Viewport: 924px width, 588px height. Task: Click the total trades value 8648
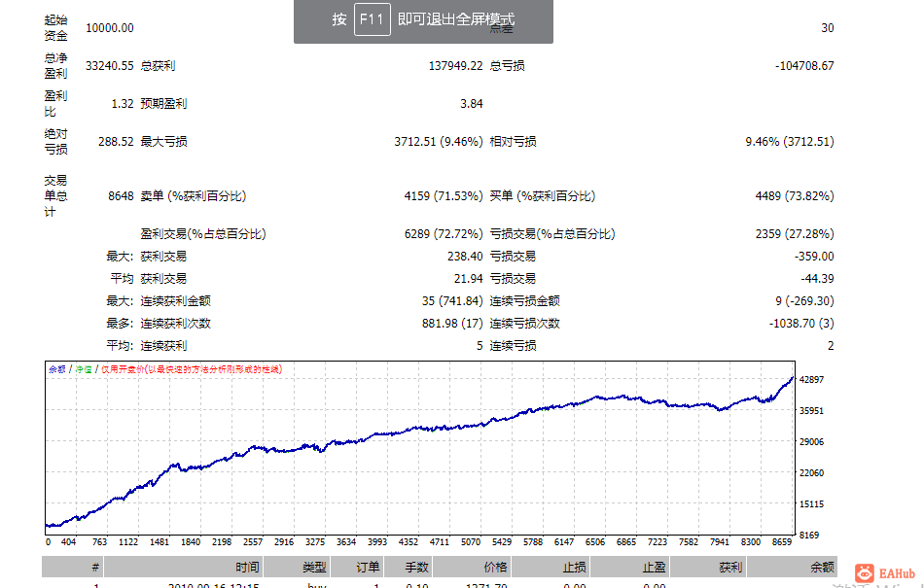click(x=121, y=196)
